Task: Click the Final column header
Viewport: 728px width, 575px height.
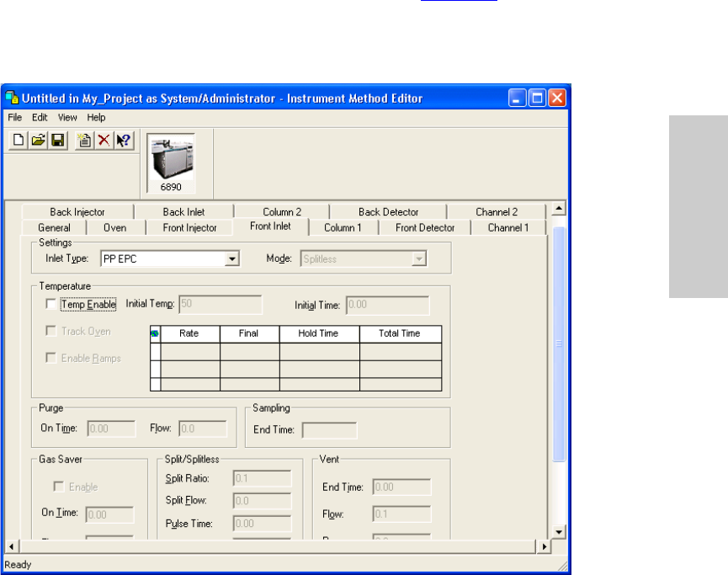Action: (249, 333)
